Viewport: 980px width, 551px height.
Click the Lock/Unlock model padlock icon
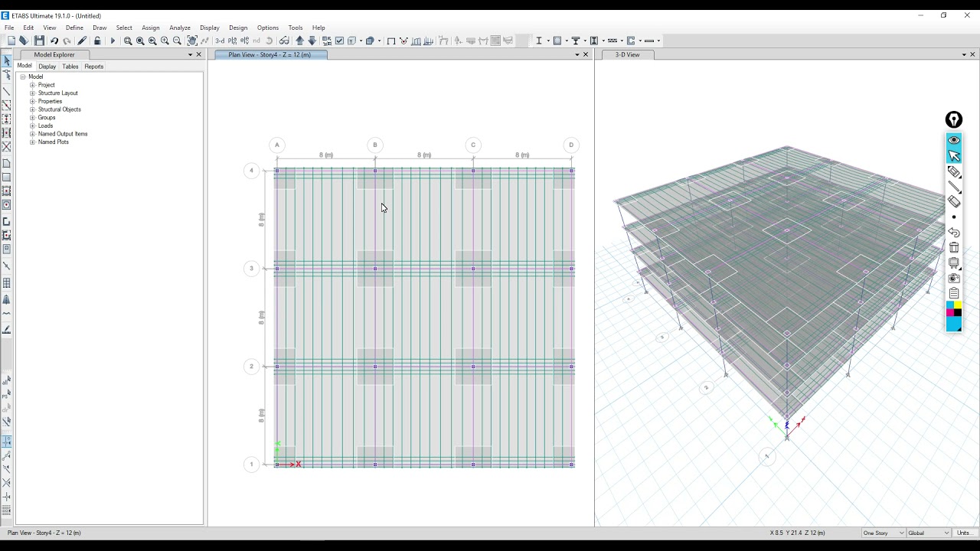[x=97, y=41]
